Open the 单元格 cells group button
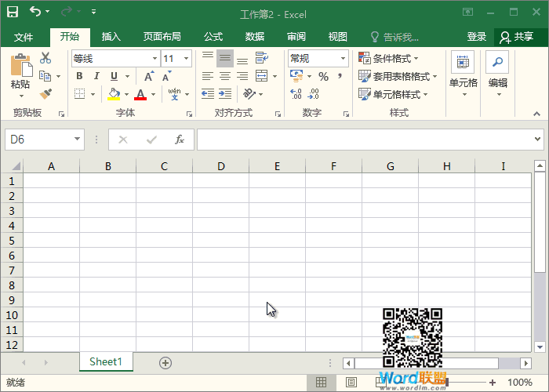The height and width of the screenshot is (392, 549). pos(464,74)
